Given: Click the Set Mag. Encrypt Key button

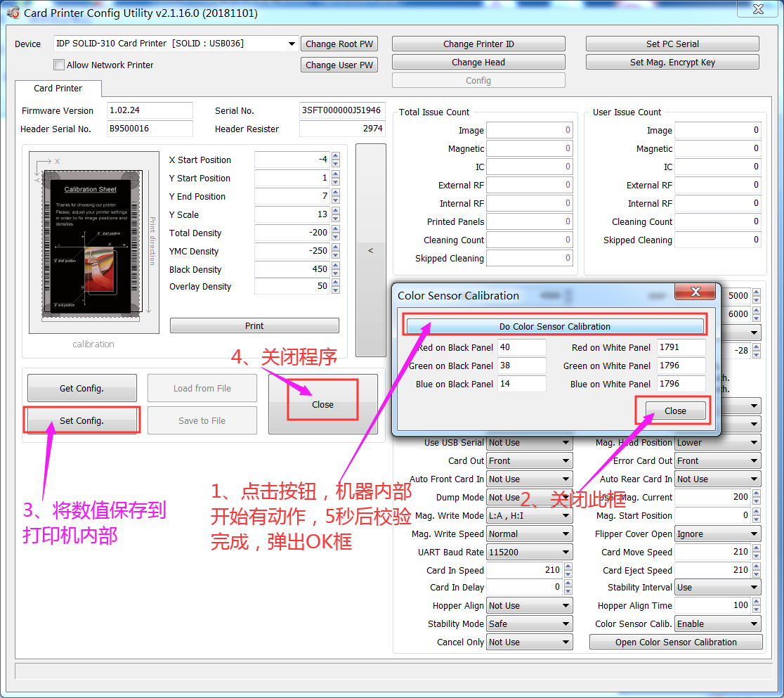Looking at the screenshot, I should [x=672, y=62].
